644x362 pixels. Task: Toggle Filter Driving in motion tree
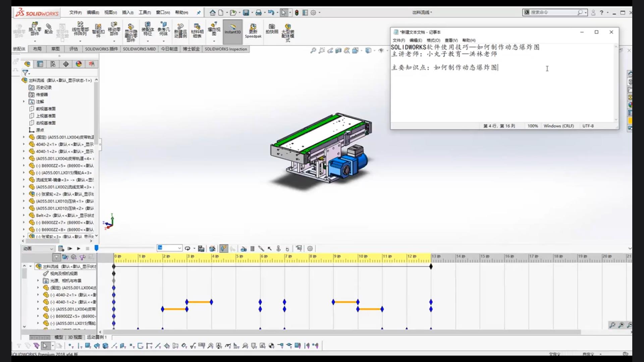coord(74,257)
